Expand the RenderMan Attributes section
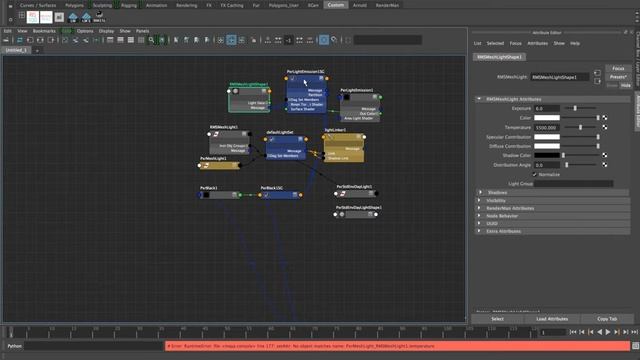This screenshot has height=360, width=640. point(479,208)
